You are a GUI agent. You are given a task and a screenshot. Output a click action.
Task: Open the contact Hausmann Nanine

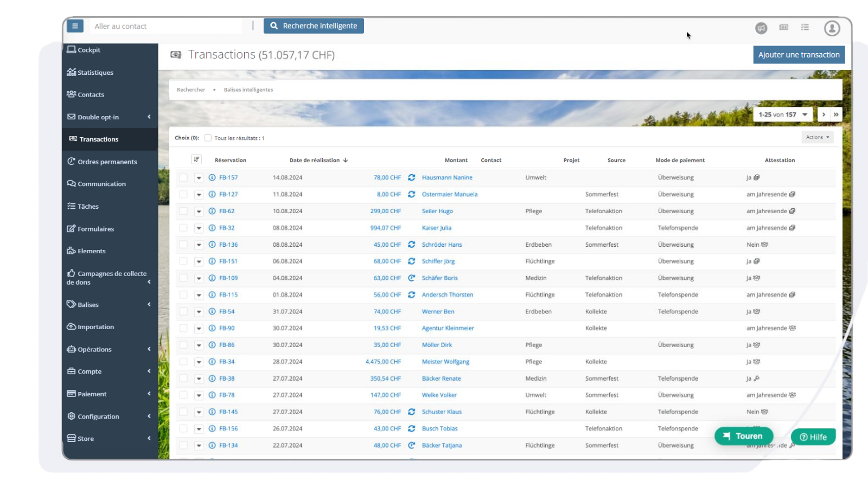tap(447, 177)
